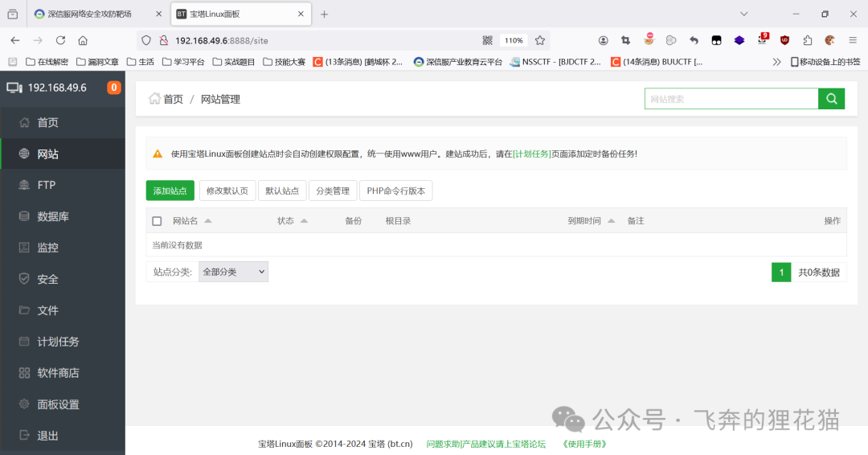Screen dimensions: 868x455
Task: Click the green page 1 button
Action: pos(781,272)
